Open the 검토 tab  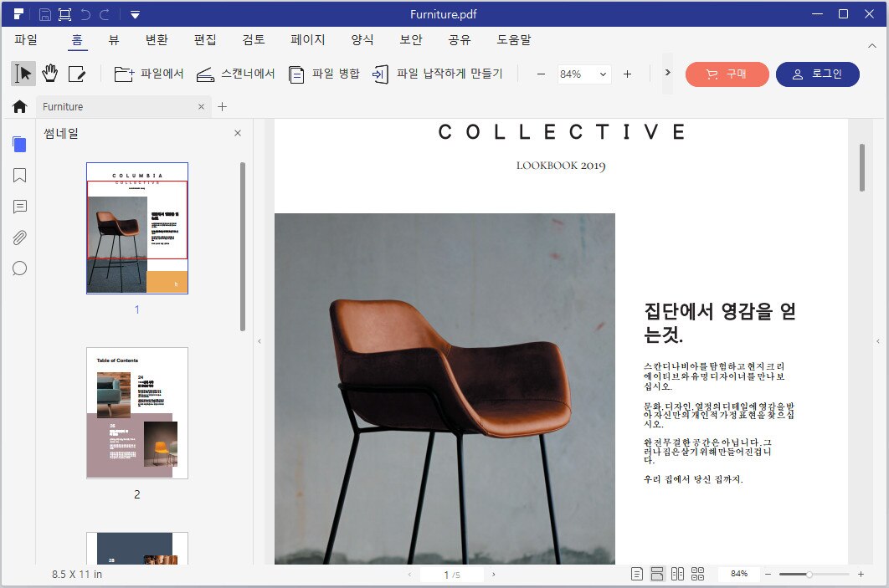[254, 39]
